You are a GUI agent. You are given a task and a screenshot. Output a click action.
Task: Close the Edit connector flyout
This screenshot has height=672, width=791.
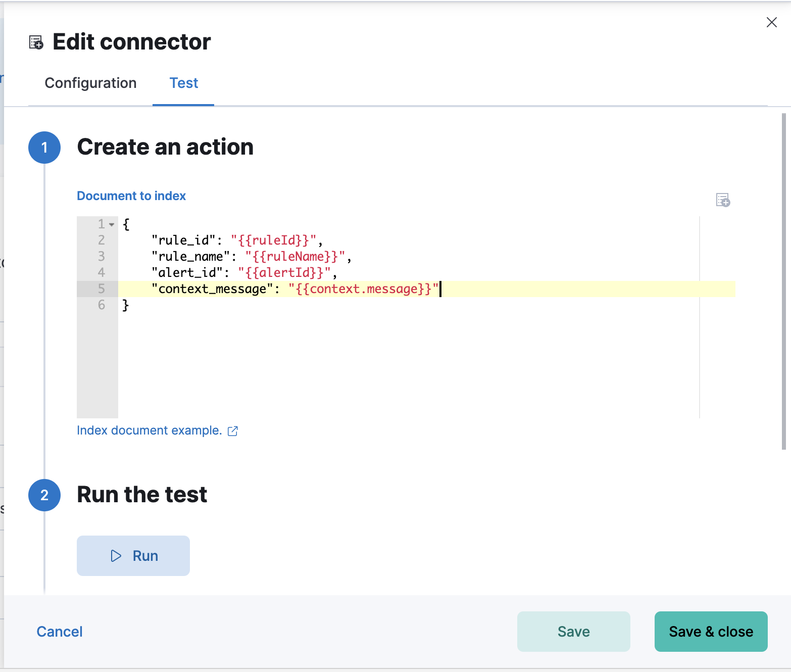771,22
